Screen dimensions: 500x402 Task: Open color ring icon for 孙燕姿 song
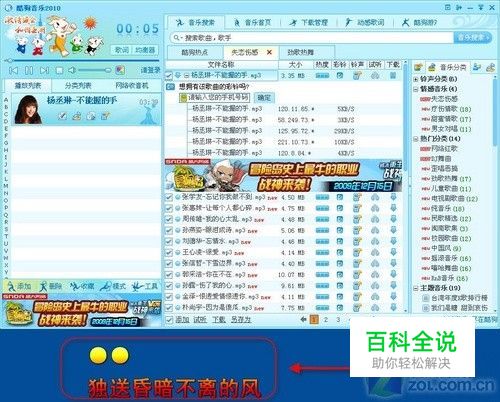340,230
